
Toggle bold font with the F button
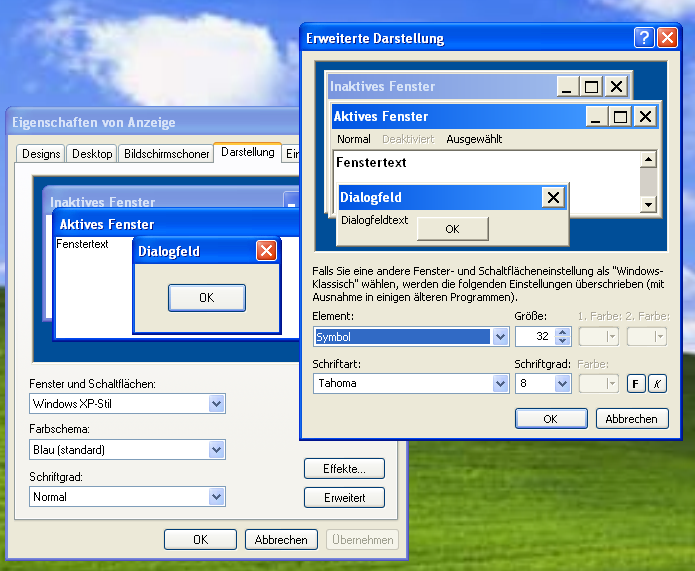click(x=636, y=383)
